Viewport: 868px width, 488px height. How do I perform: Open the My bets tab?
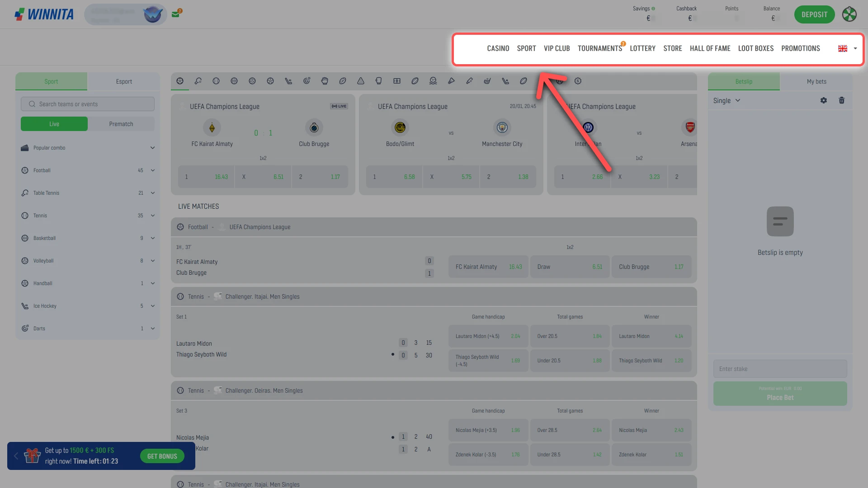(816, 81)
